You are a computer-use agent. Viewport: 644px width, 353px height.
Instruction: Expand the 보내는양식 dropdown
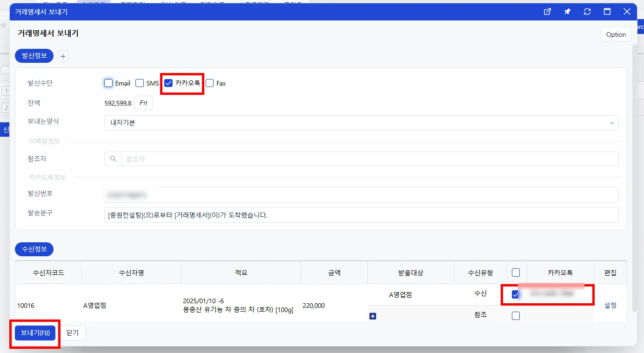point(362,123)
